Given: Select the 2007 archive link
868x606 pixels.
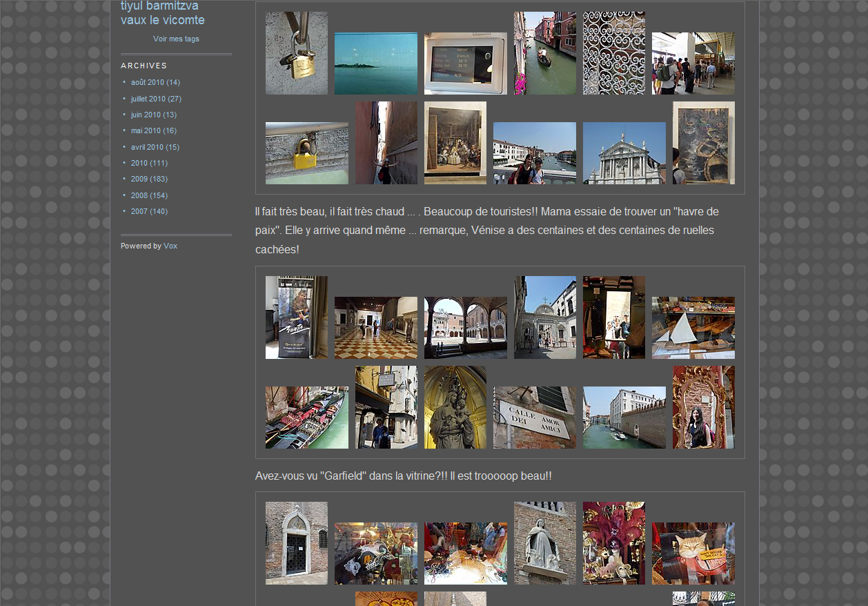Looking at the screenshot, I should pos(139,211).
